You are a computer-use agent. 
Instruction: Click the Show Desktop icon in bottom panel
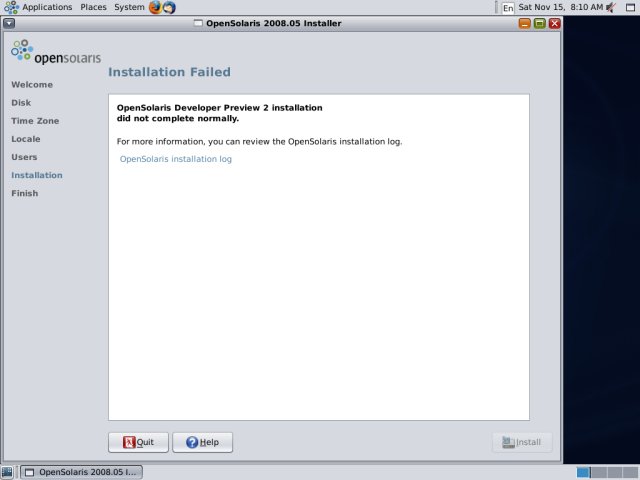(7, 472)
